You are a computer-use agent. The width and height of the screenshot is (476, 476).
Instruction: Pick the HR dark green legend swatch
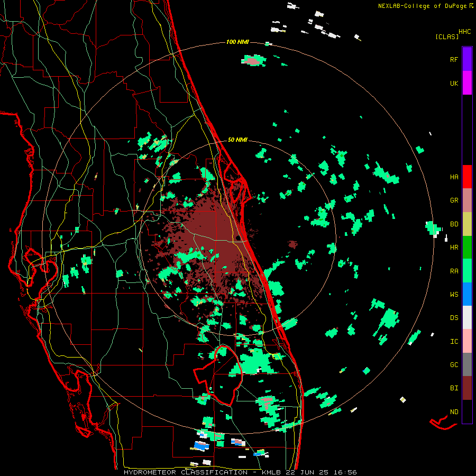coord(467,248)
